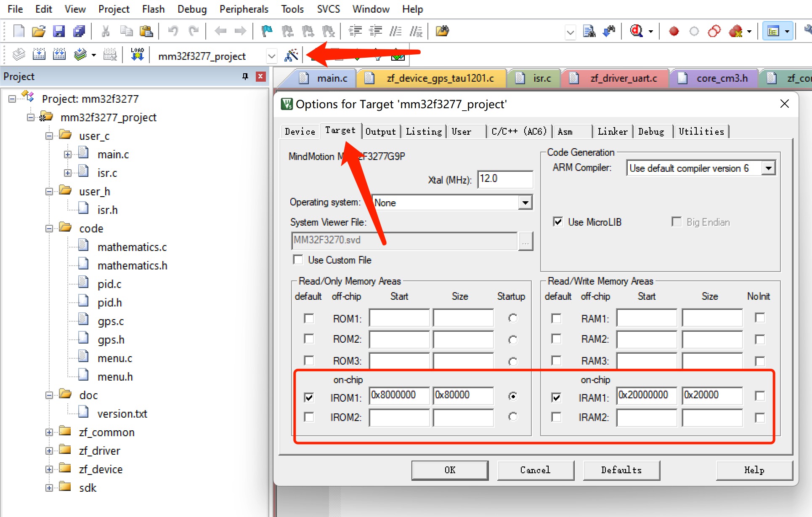Click the Save All icon in toolbar
The height and width of the screenshot is (517, 812).
point(79,31)
